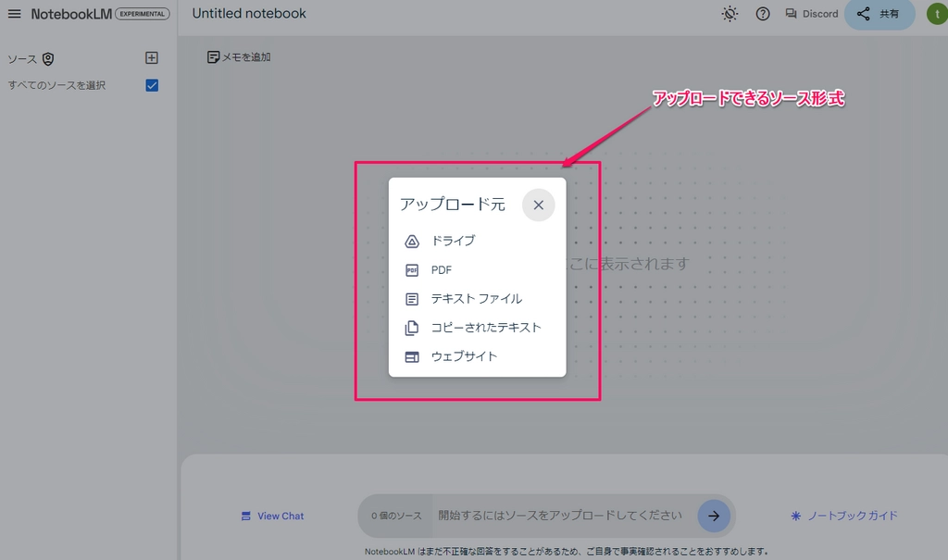Click the copied text clipboard icon
Image resolution: width=948 pixels, height=560 pixels.
[412, 328]
